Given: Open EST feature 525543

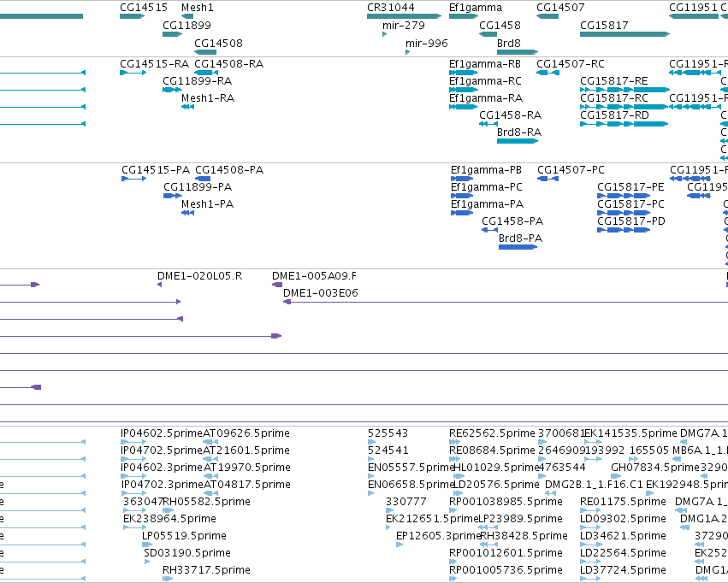Looking at the screenshot, I should [371, 442].
